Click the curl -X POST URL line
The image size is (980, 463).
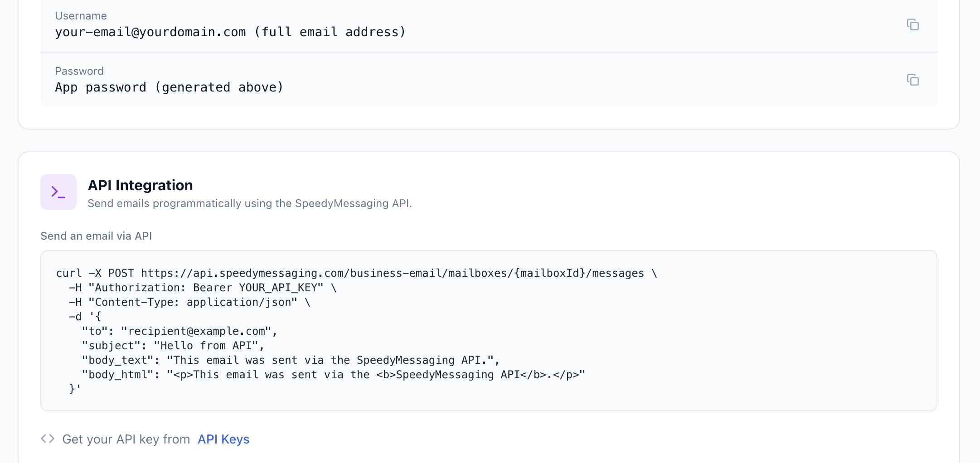pyautogui.click(x=357, y=273)
